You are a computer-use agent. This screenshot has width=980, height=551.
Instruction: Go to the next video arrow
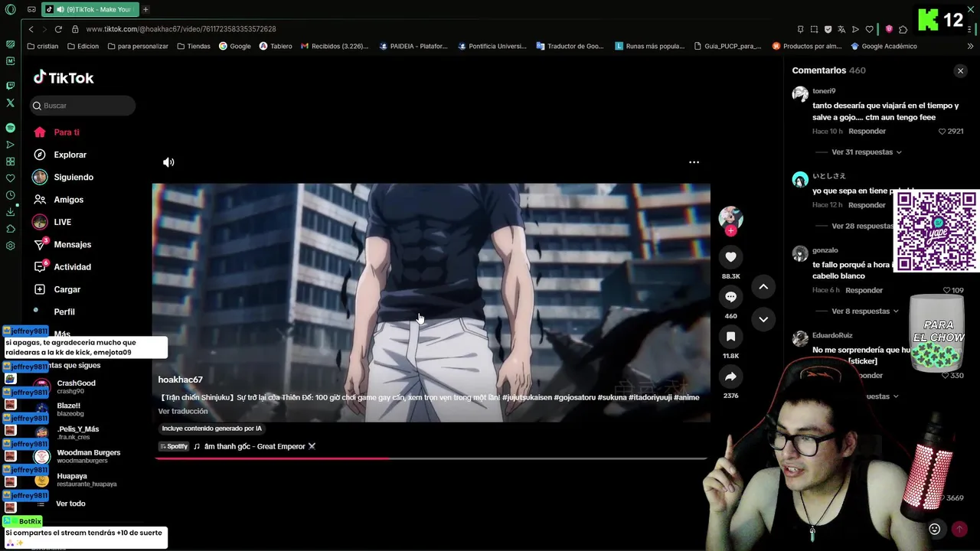pyautogui.click(x=763, y=319)
